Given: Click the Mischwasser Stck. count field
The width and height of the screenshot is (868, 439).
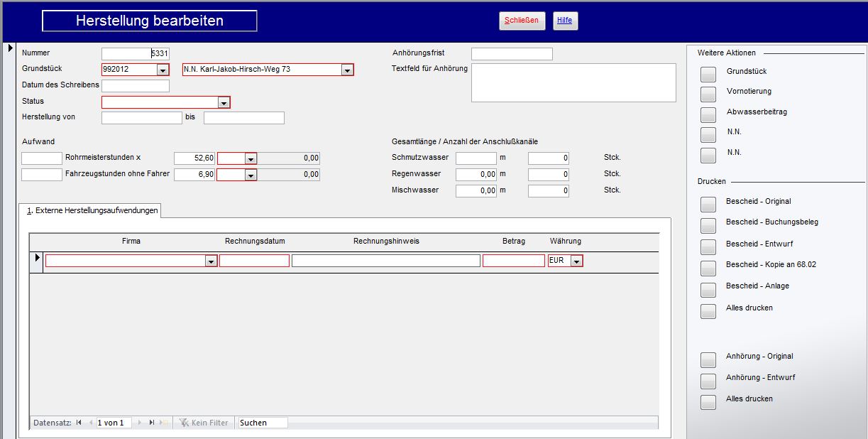Looking at the screenshot, I should click(x=549, y=191).
